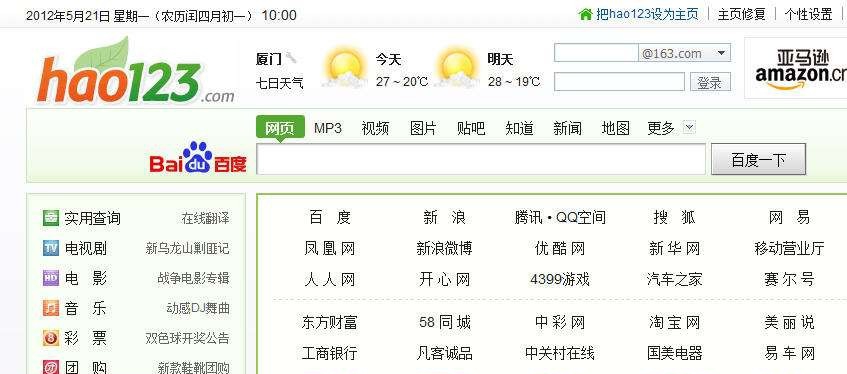Click the Baidu search input box

pyautogui.click(x=481, y=159)
